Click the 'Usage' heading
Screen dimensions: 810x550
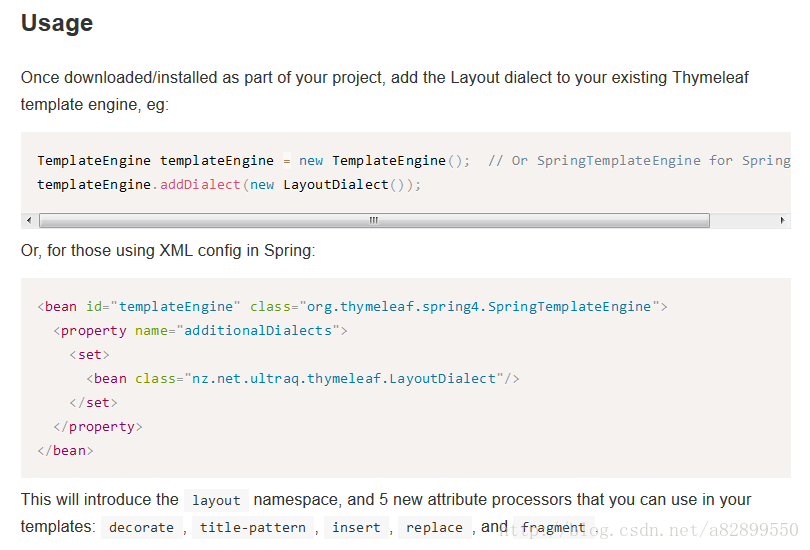click(x=57, y=23)
